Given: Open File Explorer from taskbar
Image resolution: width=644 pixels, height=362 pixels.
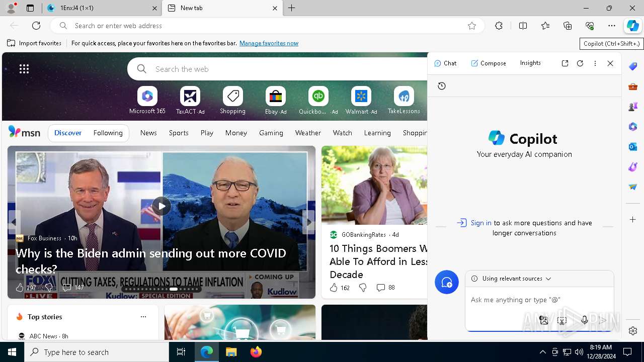Looking at the screenshot, I should [231, 352].
